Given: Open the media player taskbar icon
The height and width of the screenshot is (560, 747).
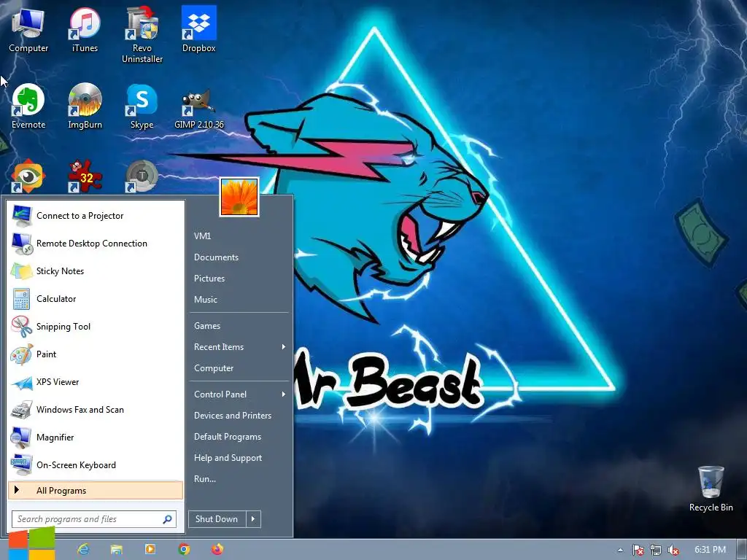Looking at the screenshot, I should click(x=150, y=549).
